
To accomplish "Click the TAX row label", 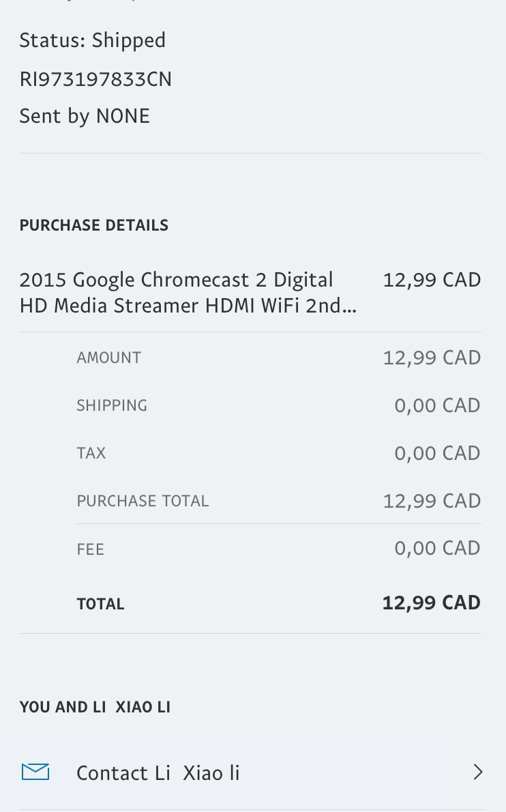I will pos(91,454).
